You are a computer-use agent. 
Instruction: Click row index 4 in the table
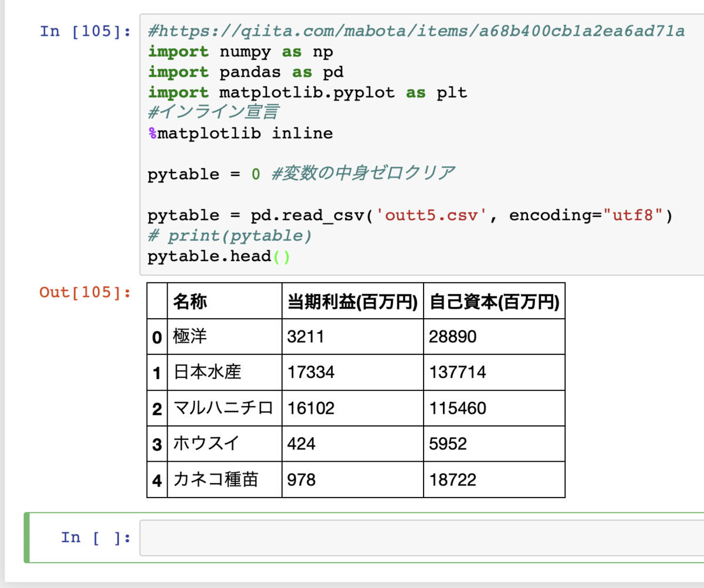tap(156, 479)
